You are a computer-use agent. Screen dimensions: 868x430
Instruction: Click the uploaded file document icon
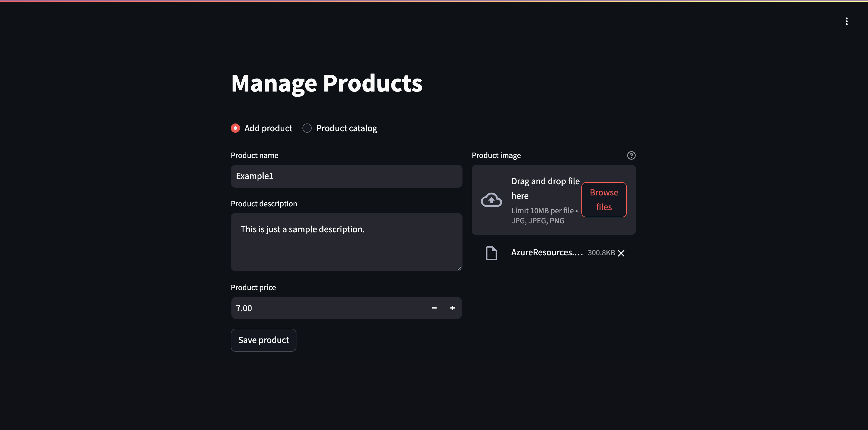[491, 253]
